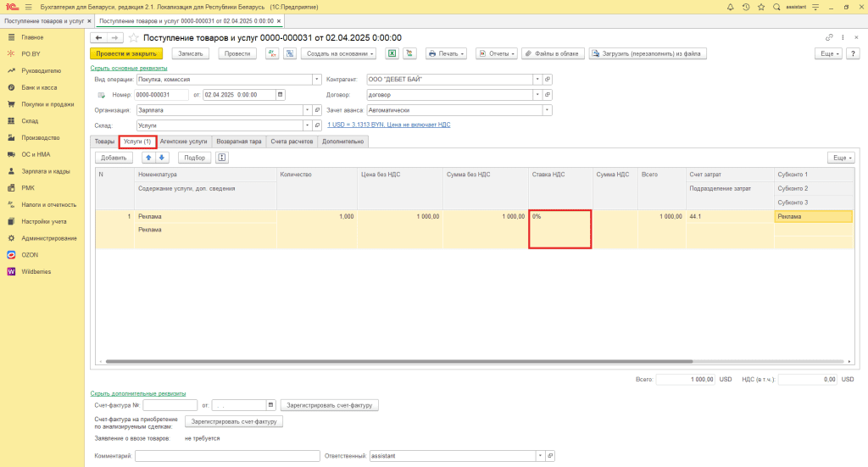Open top toolbar Еще menu
This screenshot has height=467, width=868.
pyautogui.click(x=829, y=53)
